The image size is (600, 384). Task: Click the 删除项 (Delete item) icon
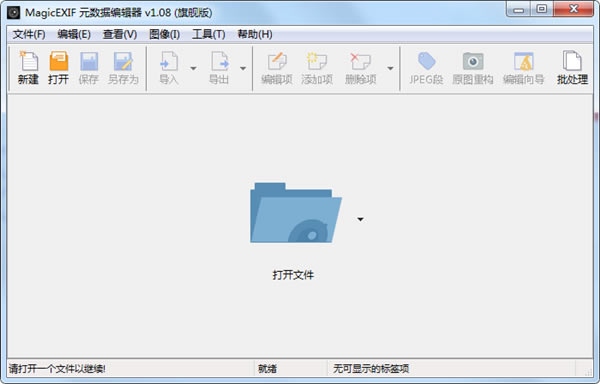[x=360, y=68]
